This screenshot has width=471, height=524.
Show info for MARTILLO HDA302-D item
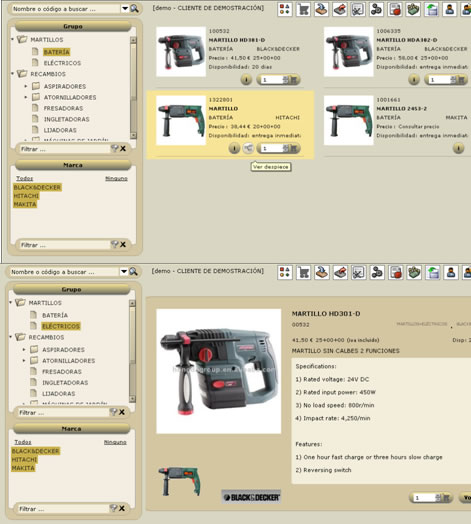tap(414, 80)
